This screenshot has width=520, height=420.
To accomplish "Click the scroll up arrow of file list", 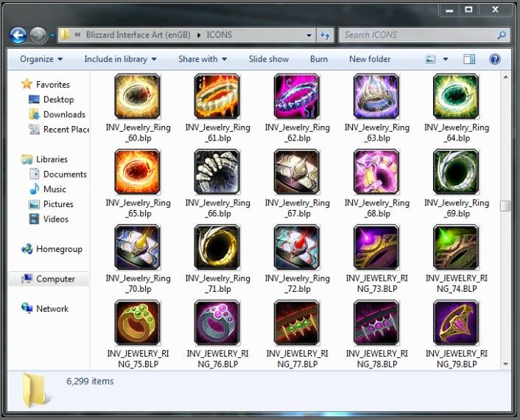I will tap(505, 77).
